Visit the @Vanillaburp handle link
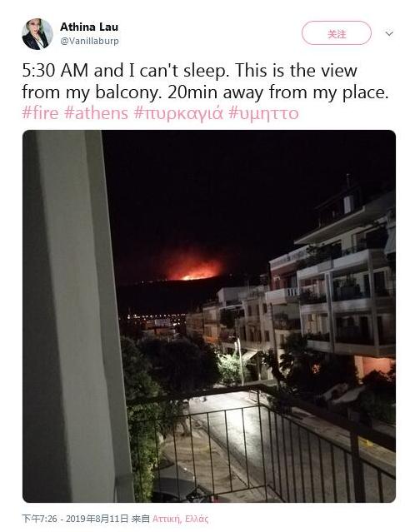The height and width of the screenshot is (532, 405). tap(89, 41)
